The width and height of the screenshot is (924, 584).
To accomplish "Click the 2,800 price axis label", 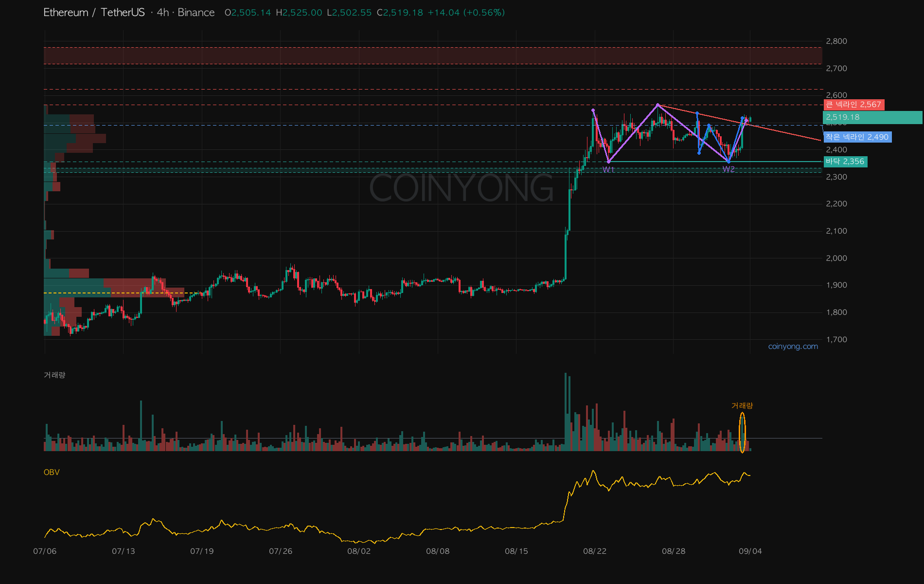I will click(x=836, y=41).
